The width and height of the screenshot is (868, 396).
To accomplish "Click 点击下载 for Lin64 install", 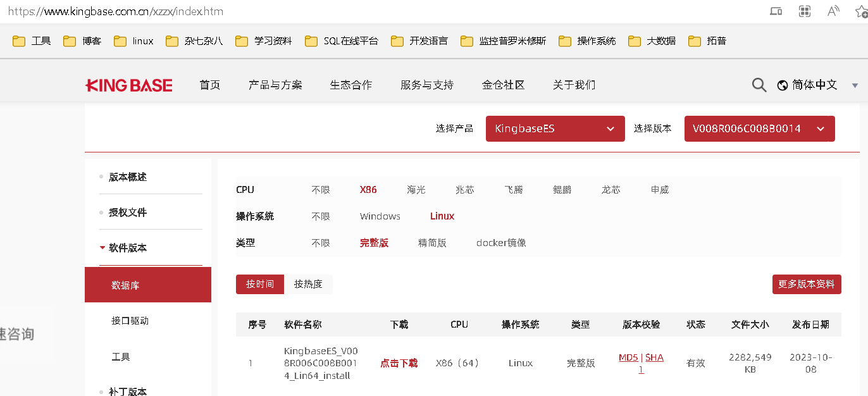I will (399, 363).
